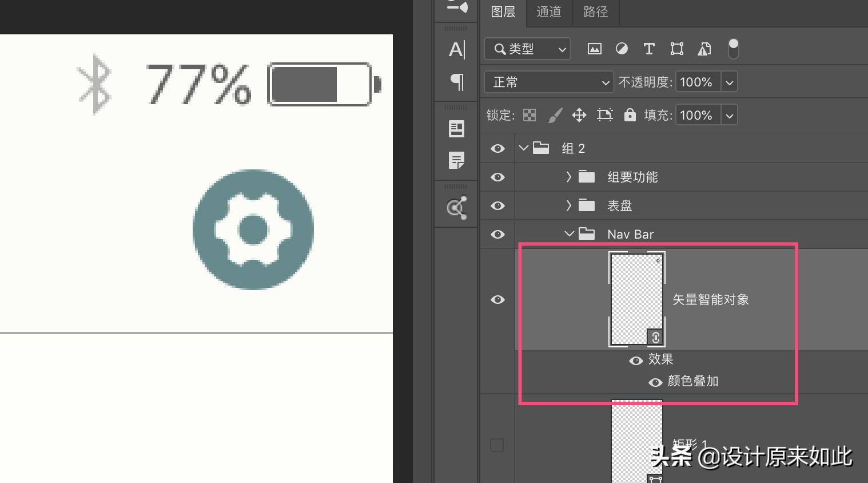
Task: Switch to the 图层 tab
Action: (503, 12)
